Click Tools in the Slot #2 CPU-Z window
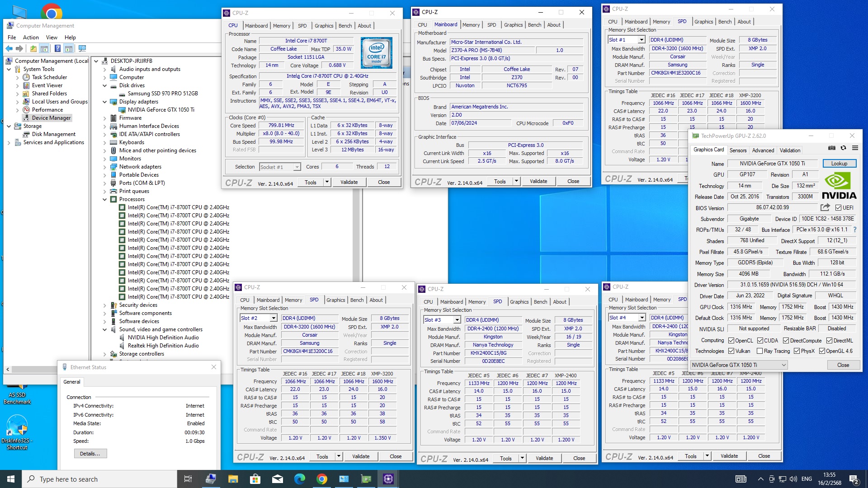 tap(322, 456)
